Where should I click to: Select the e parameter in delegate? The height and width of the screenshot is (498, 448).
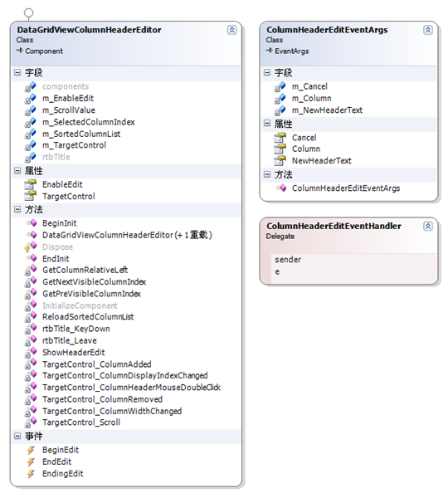277,272
